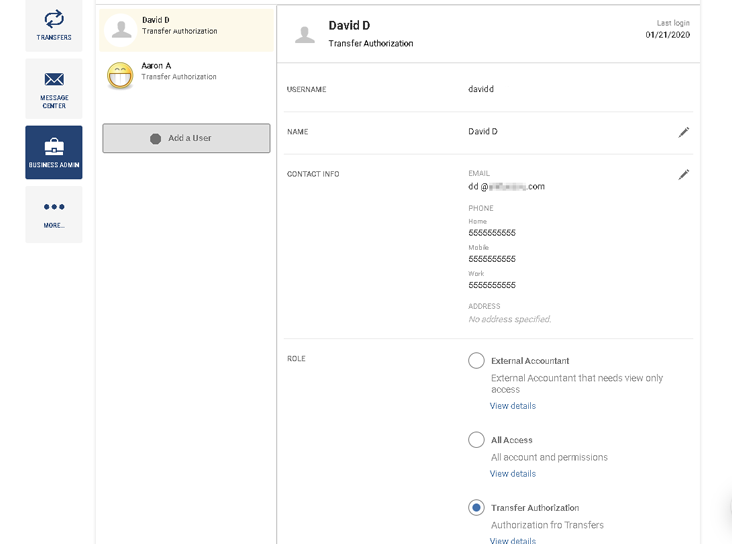Select the Transfer Authorization role radio
This screenshot has height=544, width=732.
coord(476,508)
